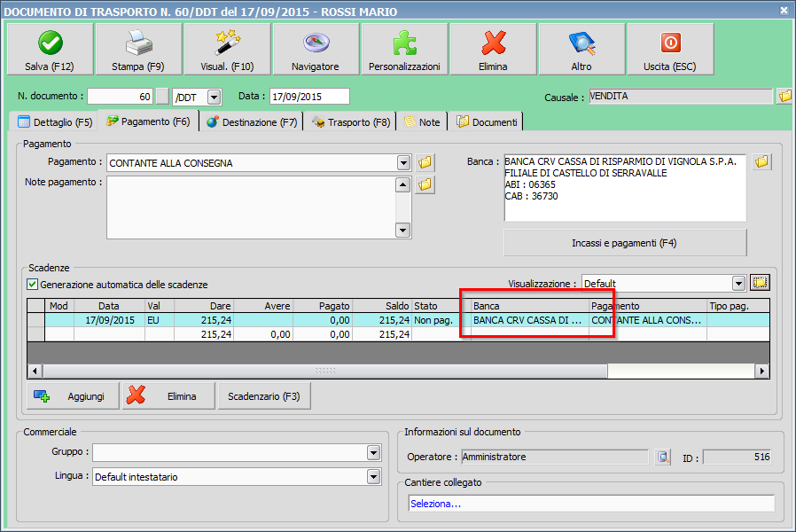Screen dimensions: 796x532
Task: Expand the Lingua dropdown
Action: [373, 477]
